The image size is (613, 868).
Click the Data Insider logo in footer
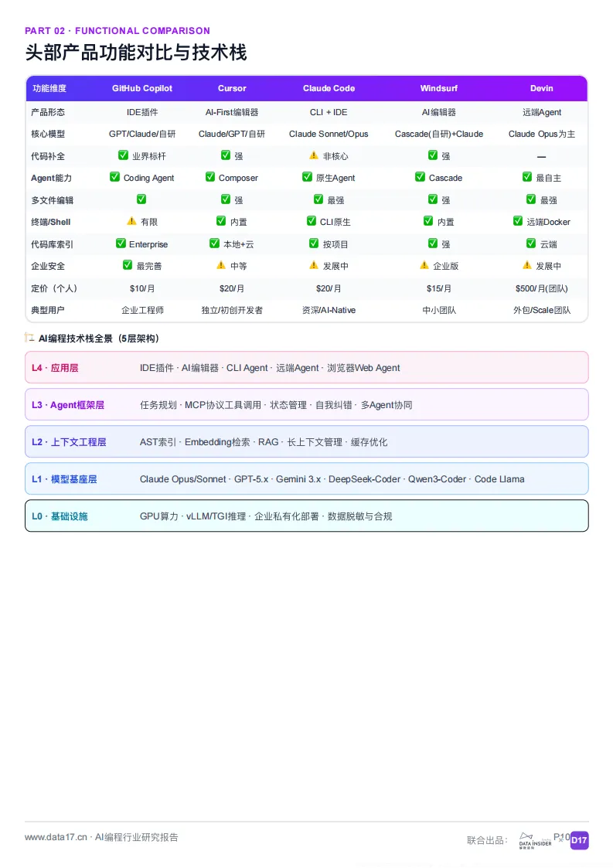[535, 840]
